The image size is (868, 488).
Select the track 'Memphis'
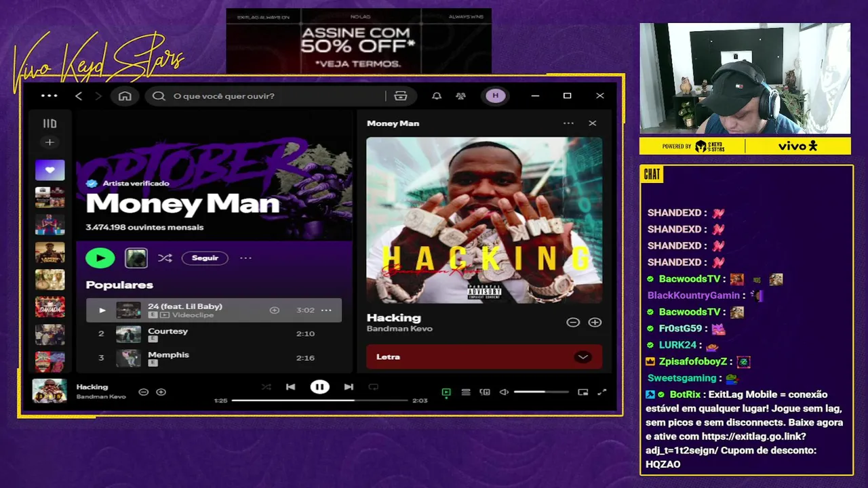pos(168,354)
